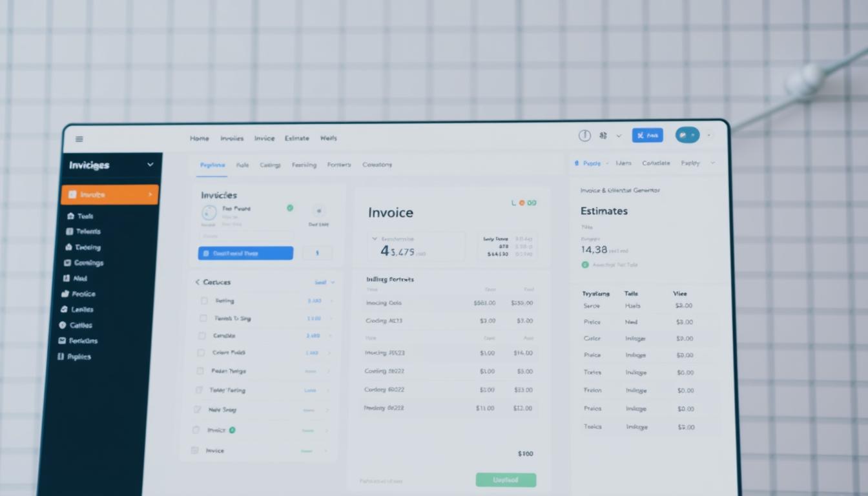Click the Tools home icon in sidebar
The width and height of the screenshot is (868, 496).
pos(70,216)
